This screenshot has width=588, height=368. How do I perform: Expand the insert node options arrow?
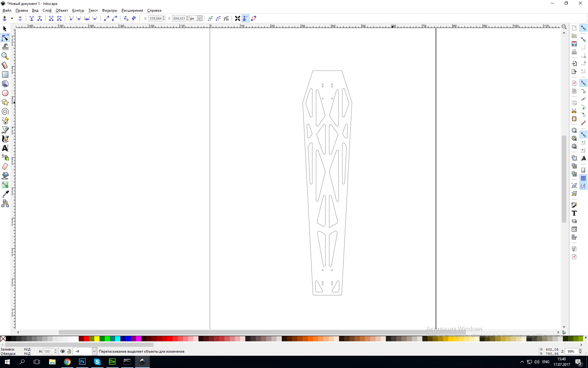tap(12, 18)
